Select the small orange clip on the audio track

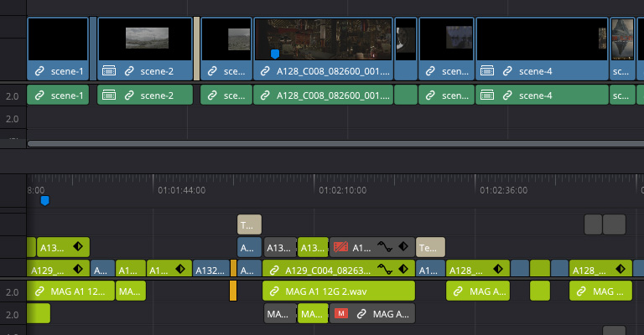point(233,291)
